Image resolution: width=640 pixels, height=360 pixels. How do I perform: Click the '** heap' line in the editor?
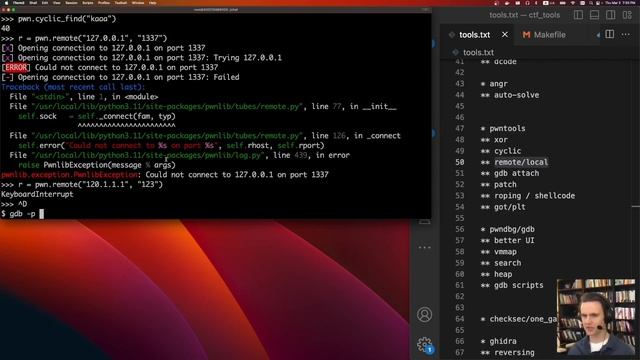tap(496, 274)
